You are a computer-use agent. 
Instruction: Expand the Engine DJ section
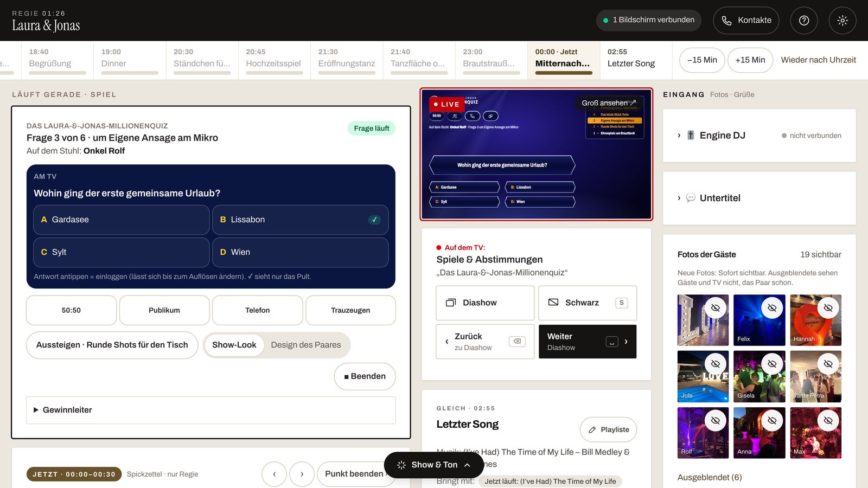(679, 136)
